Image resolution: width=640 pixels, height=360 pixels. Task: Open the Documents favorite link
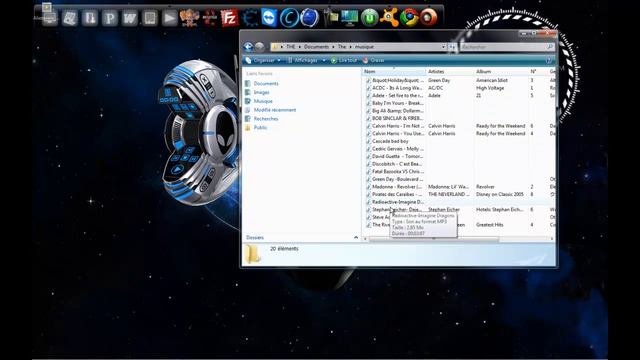(266, 84)
